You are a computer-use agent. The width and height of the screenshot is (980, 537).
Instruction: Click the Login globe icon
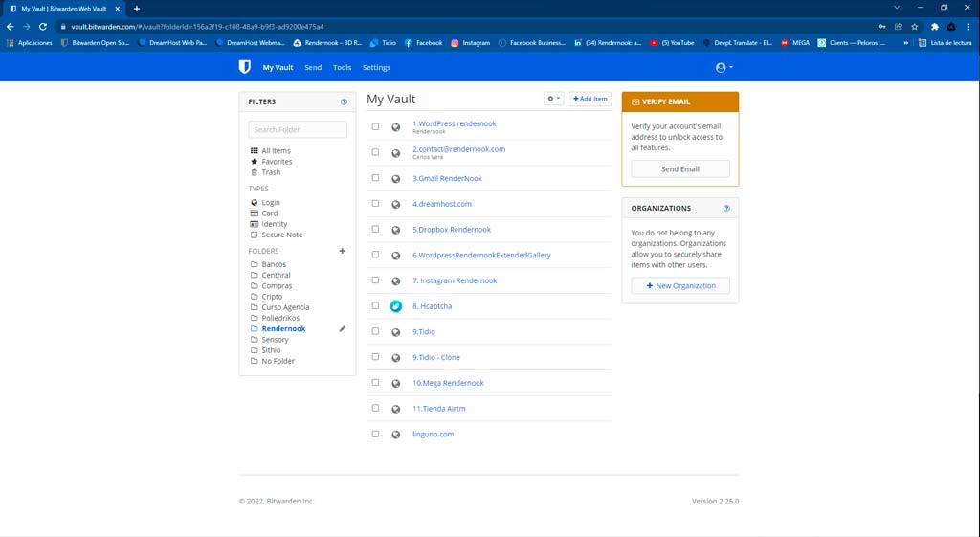(255, 203)
